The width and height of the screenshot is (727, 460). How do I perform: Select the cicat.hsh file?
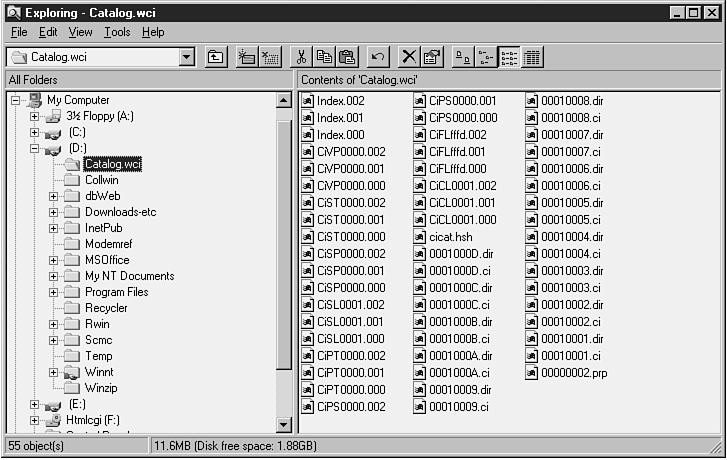point(448,237)
